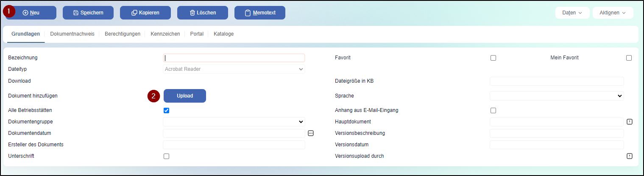
Task: Open the Berechtigungen tab
Action: (x=123, y=34)
